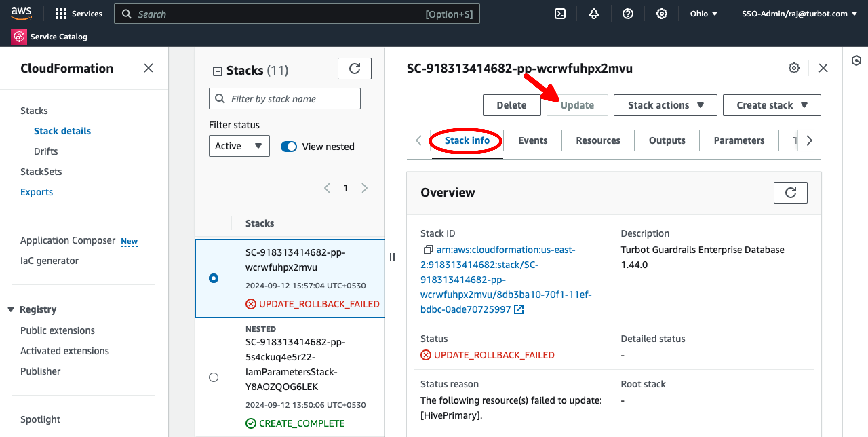Open stack detail preferences gear icon

tap(794, 68)
